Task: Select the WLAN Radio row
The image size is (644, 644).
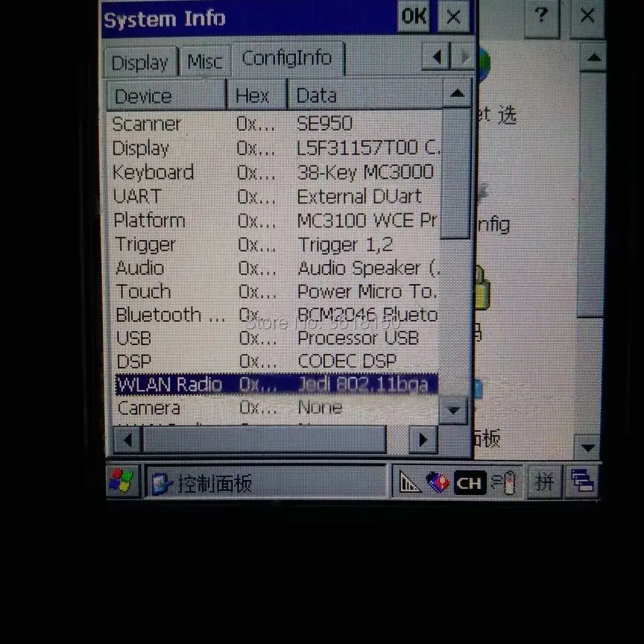Action: point(277,385)
